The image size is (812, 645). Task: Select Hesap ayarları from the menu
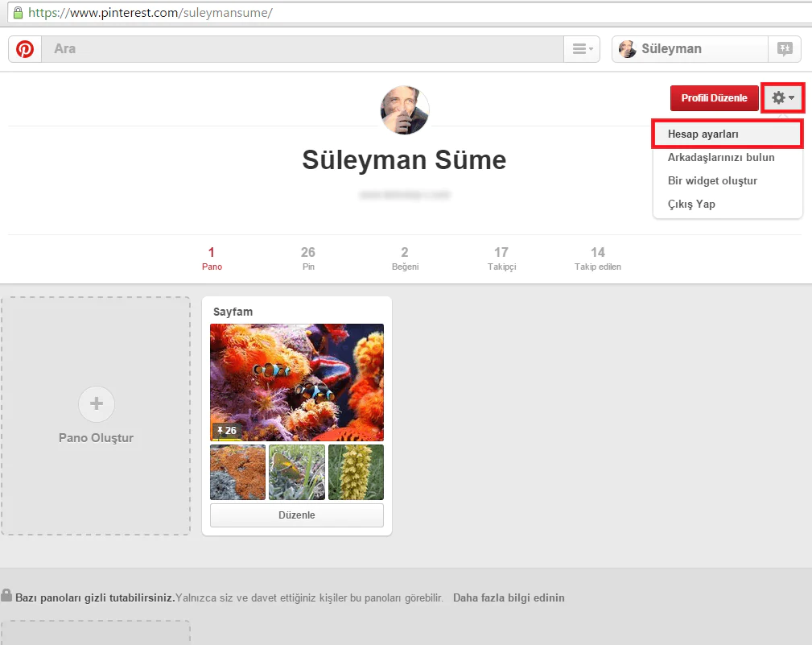click(727, 134)
